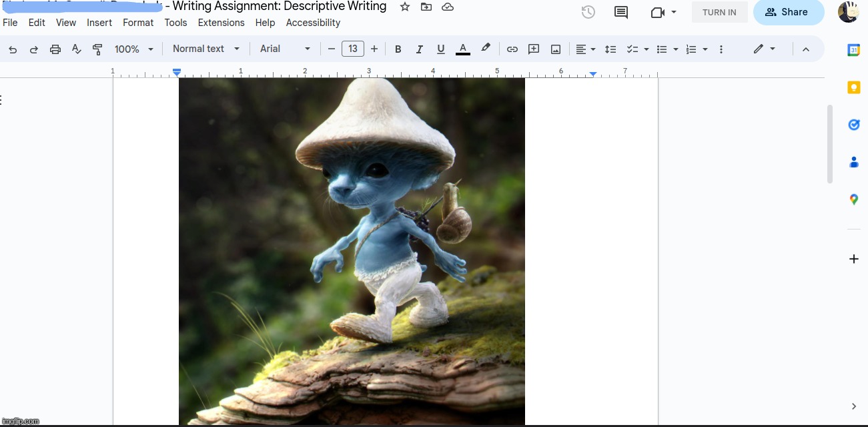
Task: Expand the video call options arrow
Action: 674,12
